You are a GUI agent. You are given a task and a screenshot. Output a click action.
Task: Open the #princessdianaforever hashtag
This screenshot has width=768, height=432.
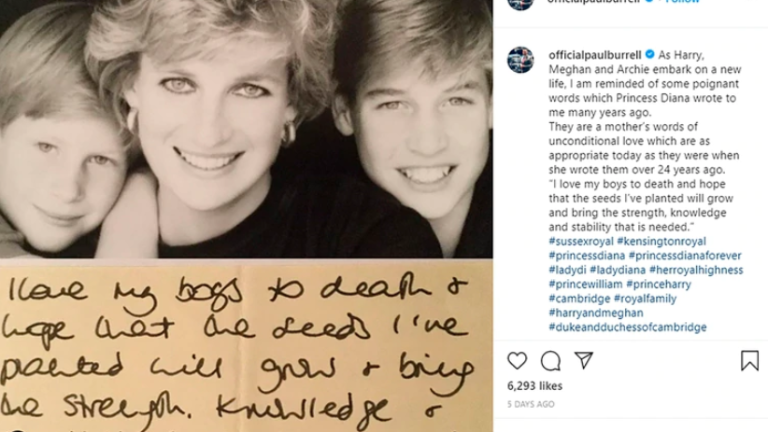(x=685, y=256)
